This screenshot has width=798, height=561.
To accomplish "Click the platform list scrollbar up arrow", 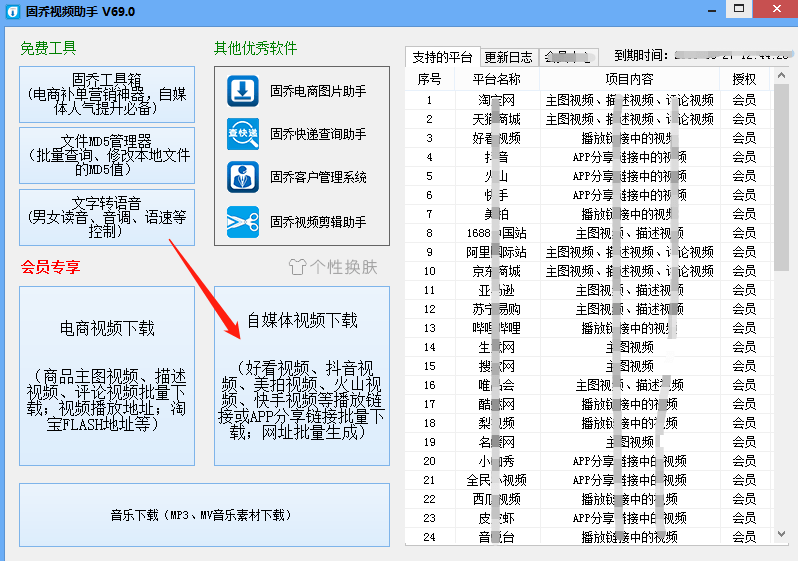I will click(x=782, y=78).
